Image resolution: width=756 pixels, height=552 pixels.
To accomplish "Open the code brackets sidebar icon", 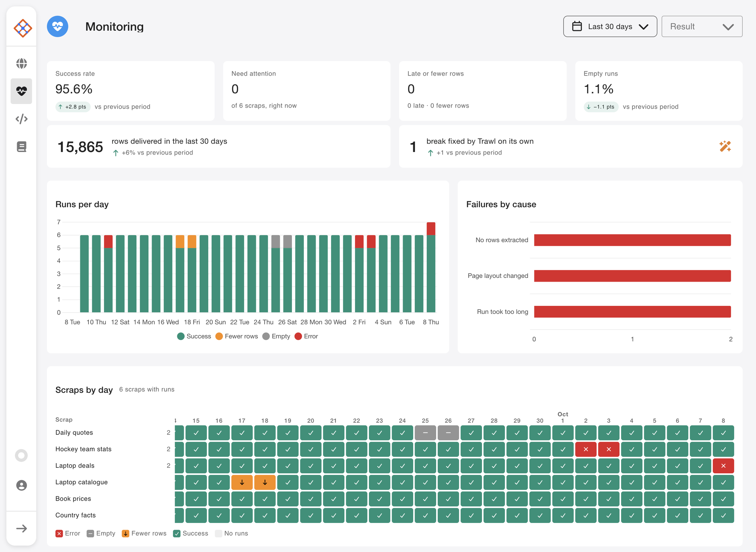I will 22,119.
